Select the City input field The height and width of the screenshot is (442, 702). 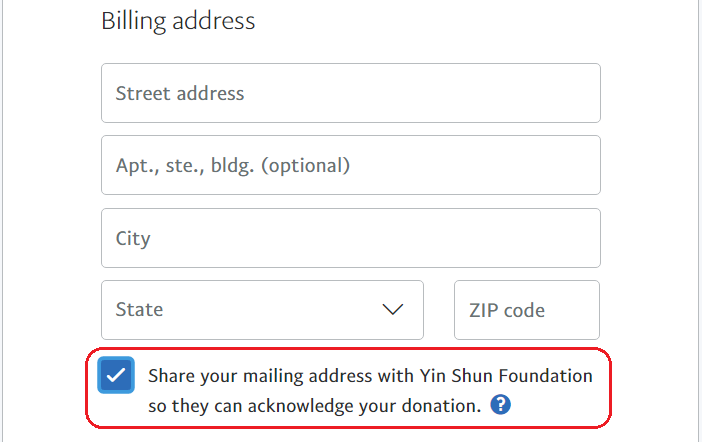[x=351, y=238]
